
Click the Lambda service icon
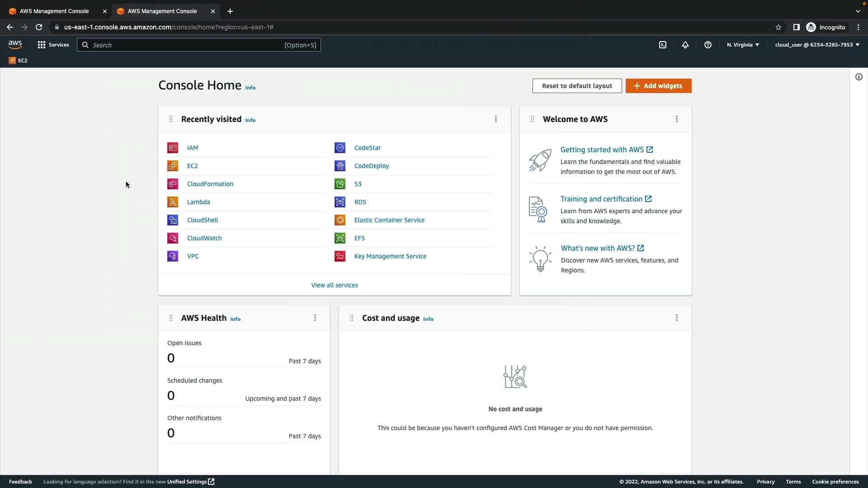[x=173, y=202]
